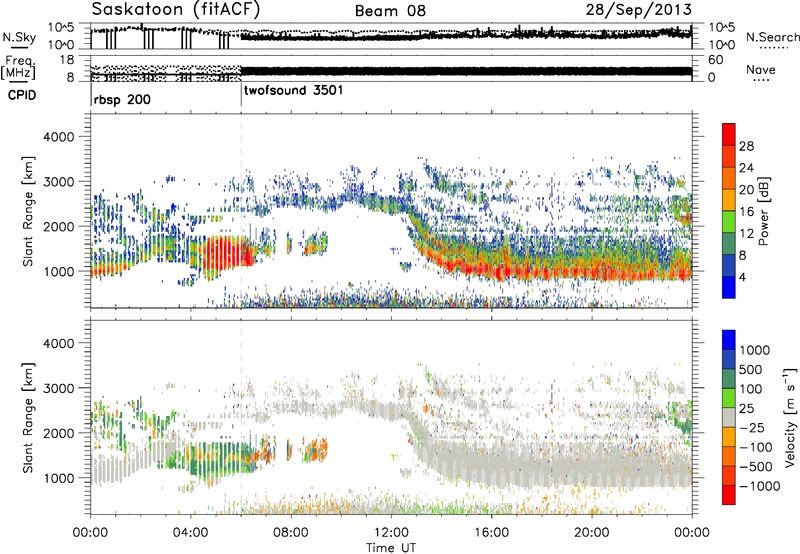Viewport: 800px width, 554px height.
Task: Select the '16:00' time tick label
Action: coord(491,533)
